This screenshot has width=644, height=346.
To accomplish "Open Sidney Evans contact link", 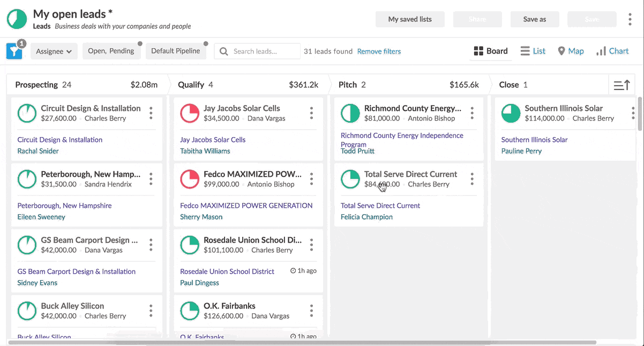I will tap(37, 283).
